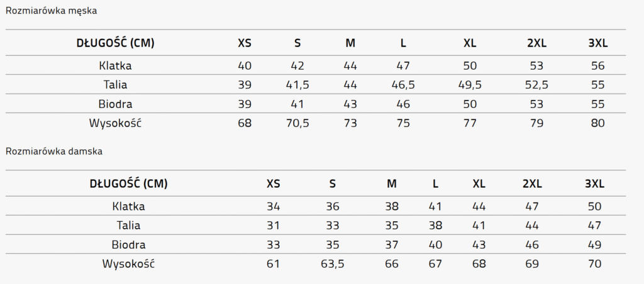Click the 2XL column header in men's table
644x284 pixels.
pyautogui.click(x=536, y=43)
